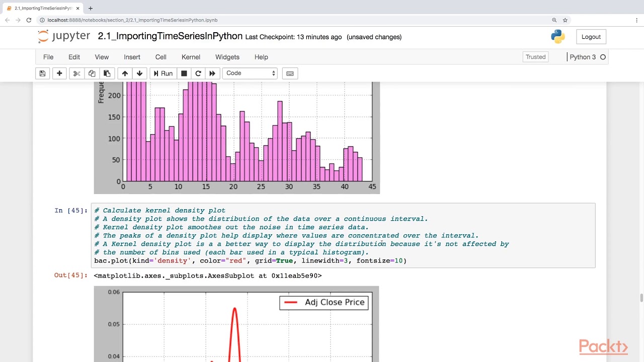Restart the kernel with the circular arrow icon
This screenshot has width=644, height=362.
(198, 73)
